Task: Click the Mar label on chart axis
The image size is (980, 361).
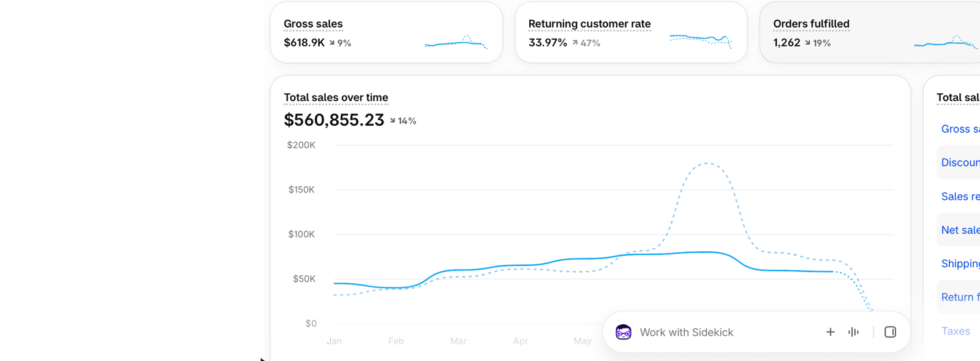Action: point(458,341)
